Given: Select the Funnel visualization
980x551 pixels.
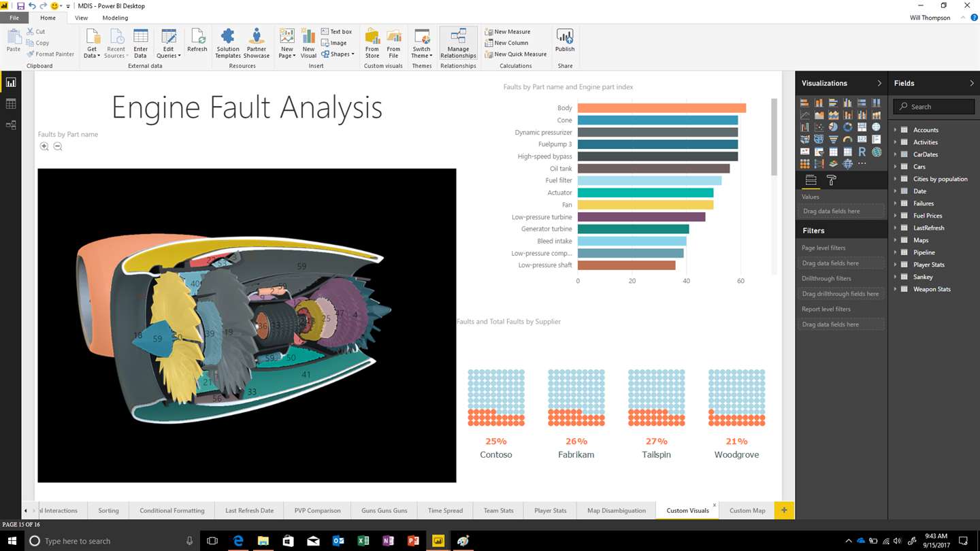Looking at the screenshot, I should pos(833,139).
